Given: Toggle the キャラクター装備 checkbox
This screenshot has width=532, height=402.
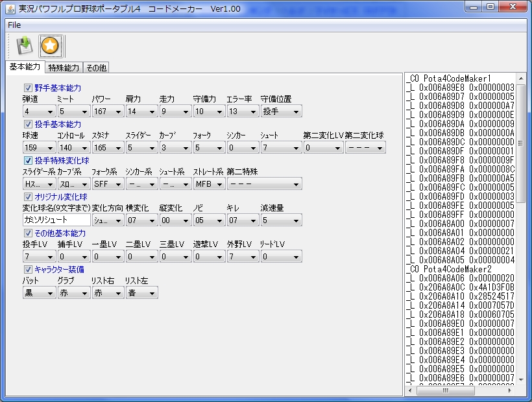Looking at the screenshot, I should [x=28, y=269].
